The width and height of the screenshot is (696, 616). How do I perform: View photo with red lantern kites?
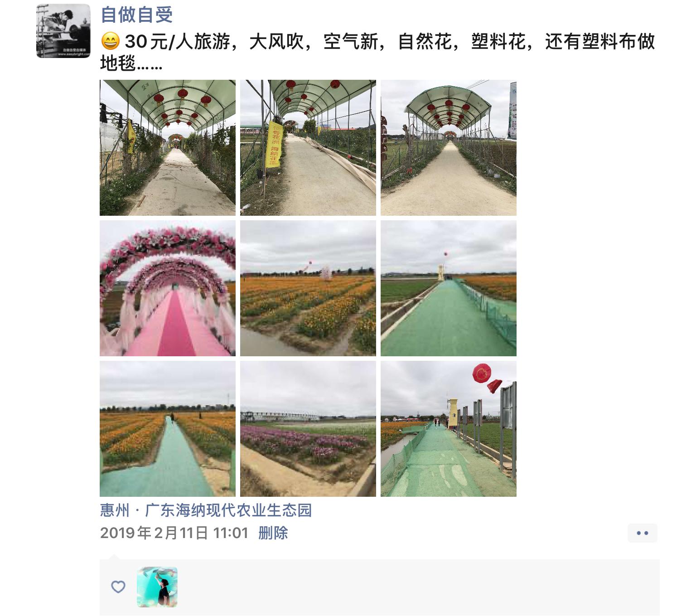click(449, 429)
